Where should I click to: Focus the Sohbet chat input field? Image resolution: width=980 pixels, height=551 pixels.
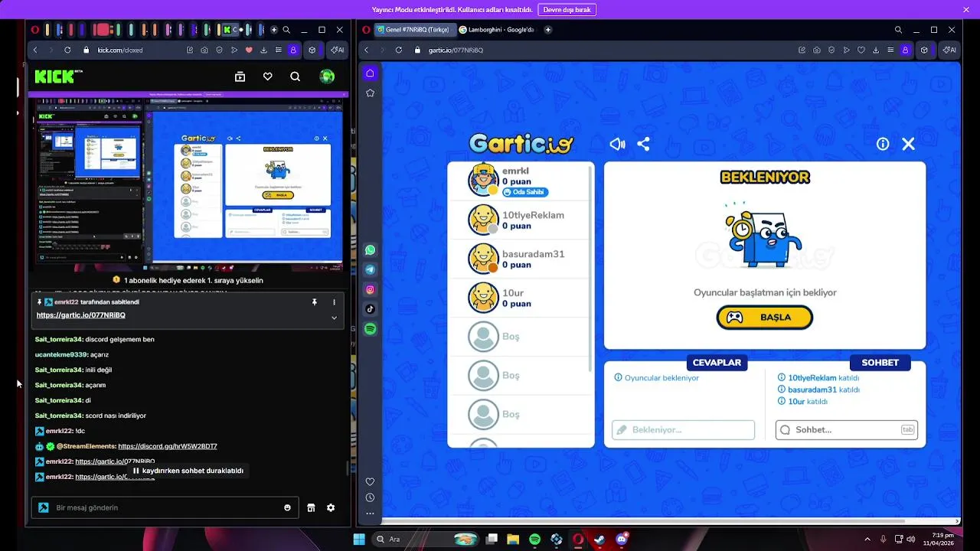[x=846, y=430]
